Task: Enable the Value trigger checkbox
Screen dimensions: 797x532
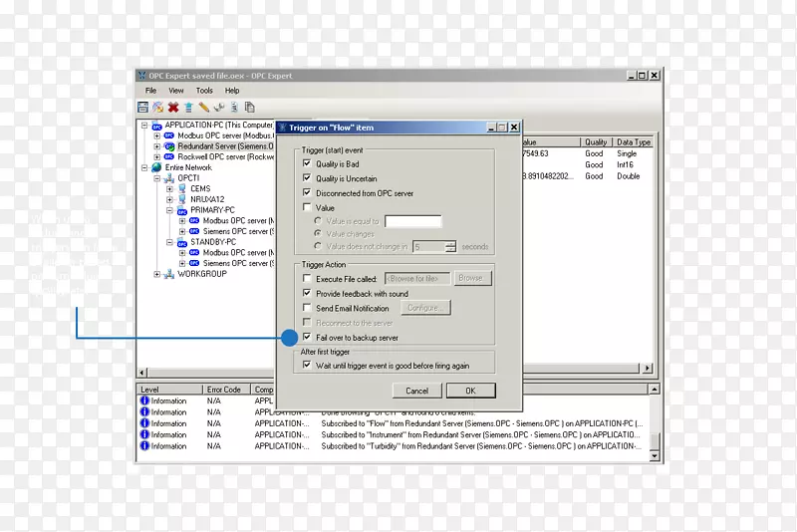Action: click(x=307, y=207)
